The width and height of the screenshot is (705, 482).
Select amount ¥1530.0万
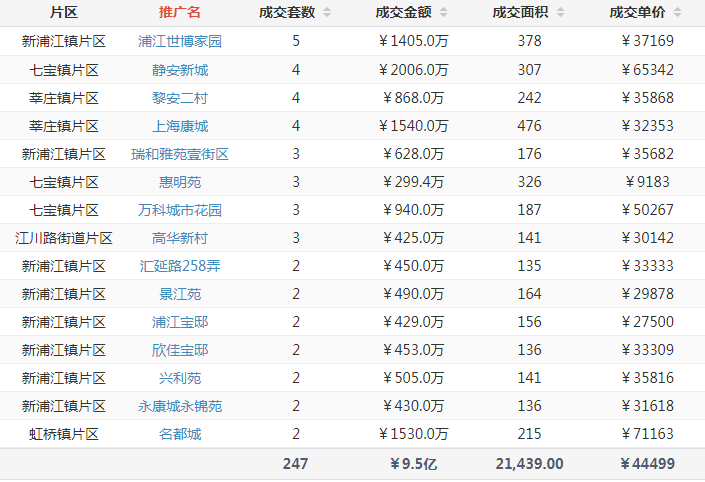point(413,434)
